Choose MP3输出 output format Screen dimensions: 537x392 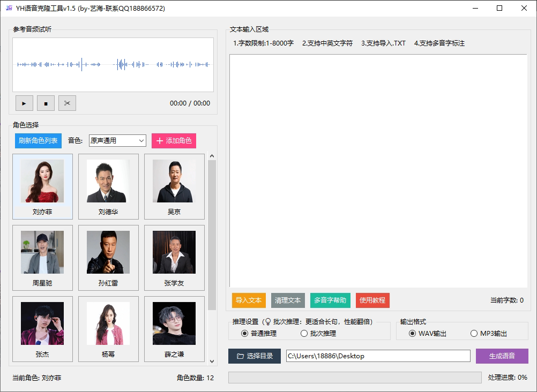pyautogui.click(x=489, y=334)
